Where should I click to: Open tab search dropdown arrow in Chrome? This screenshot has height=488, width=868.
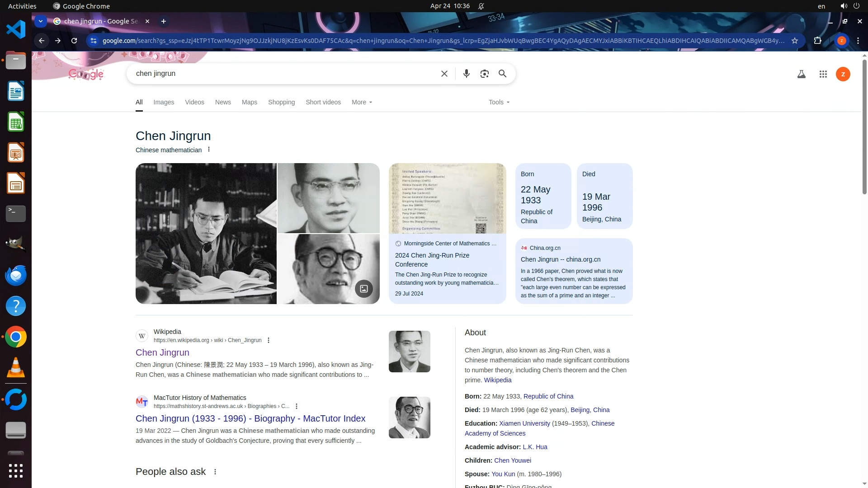(x=41, y=21)
